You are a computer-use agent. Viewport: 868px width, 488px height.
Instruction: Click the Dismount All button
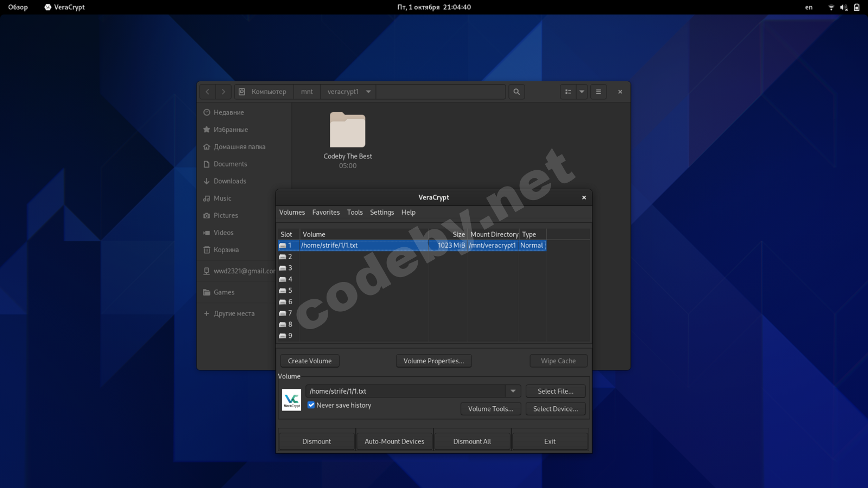pyautogui.click(x=472, y=441)
